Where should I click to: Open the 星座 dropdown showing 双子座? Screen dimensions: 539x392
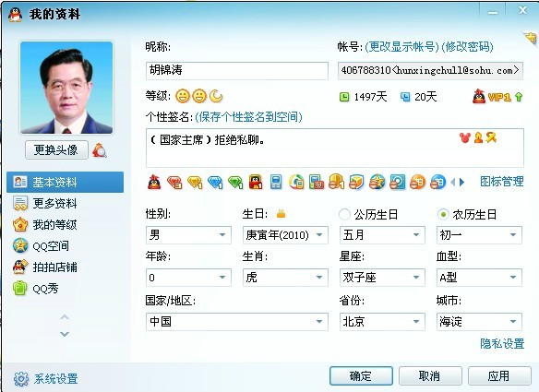pos(382,278)
